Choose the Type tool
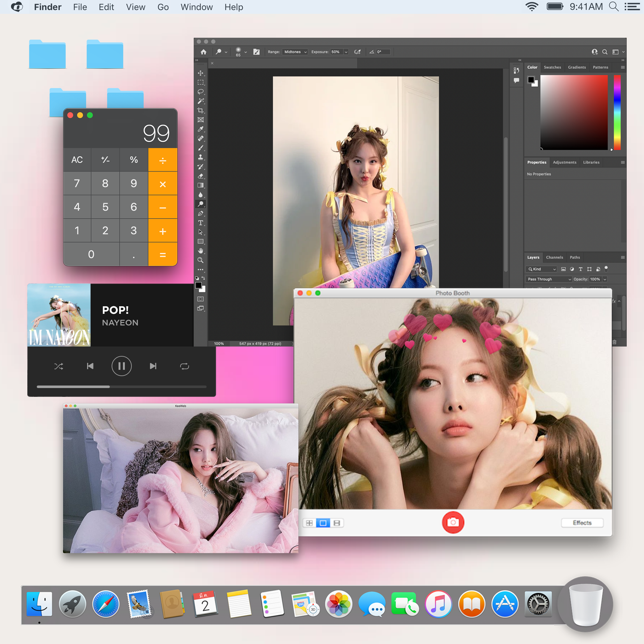 (x=200, y=223)
